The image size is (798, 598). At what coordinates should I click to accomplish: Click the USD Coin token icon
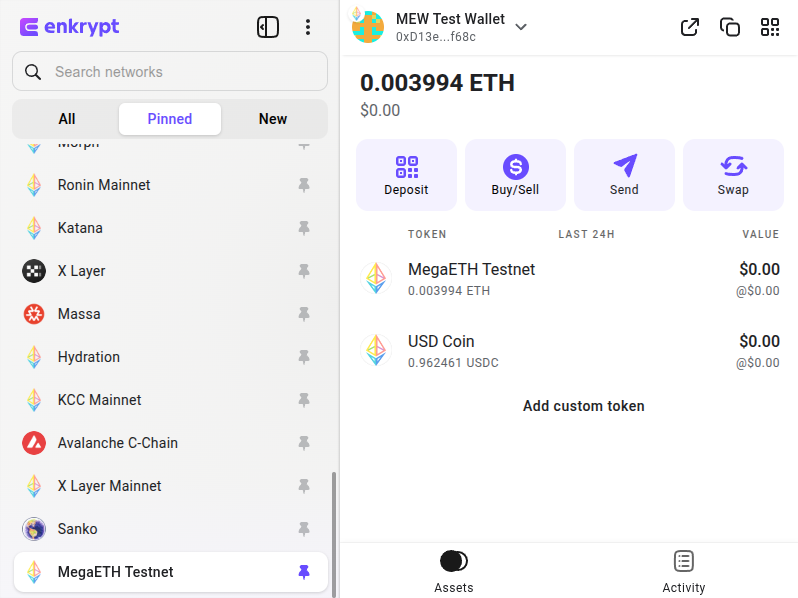click(376, 350)
